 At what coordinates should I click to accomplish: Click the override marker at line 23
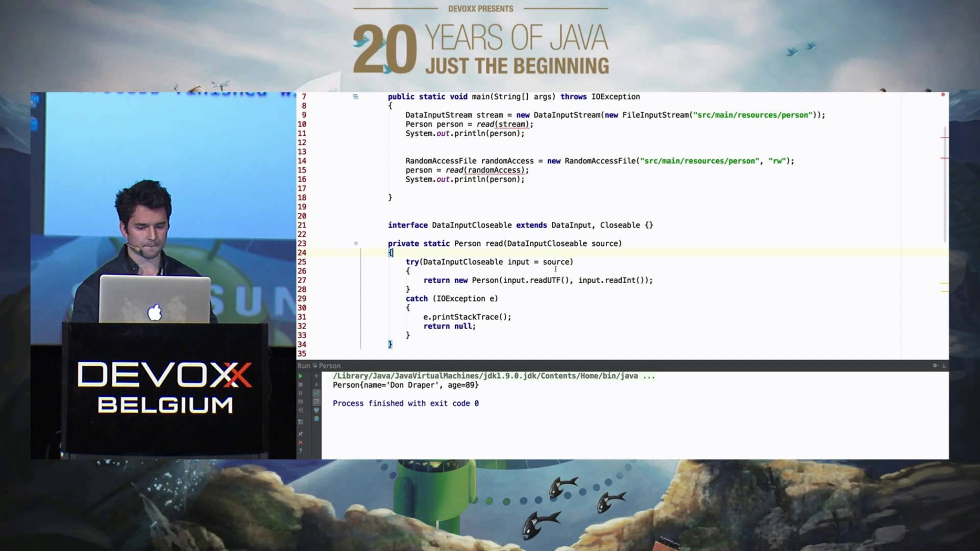[x=356, y=243]
